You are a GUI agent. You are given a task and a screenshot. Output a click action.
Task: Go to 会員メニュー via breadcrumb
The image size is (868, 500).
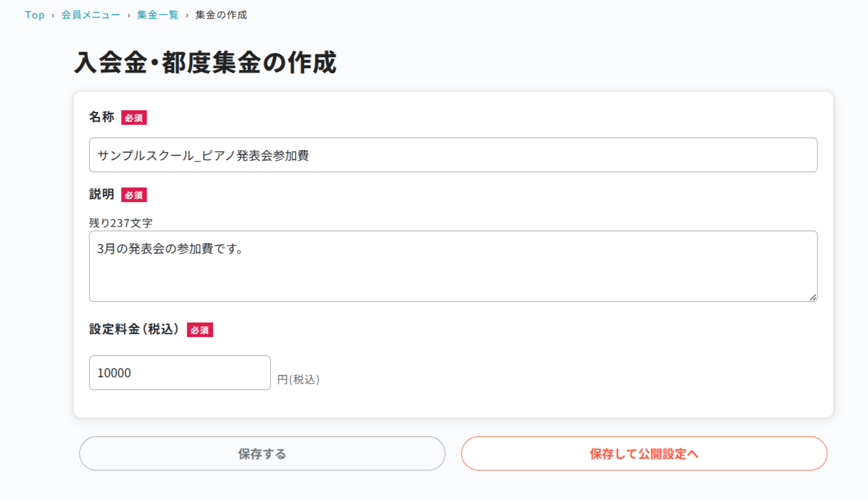[91, 15]
